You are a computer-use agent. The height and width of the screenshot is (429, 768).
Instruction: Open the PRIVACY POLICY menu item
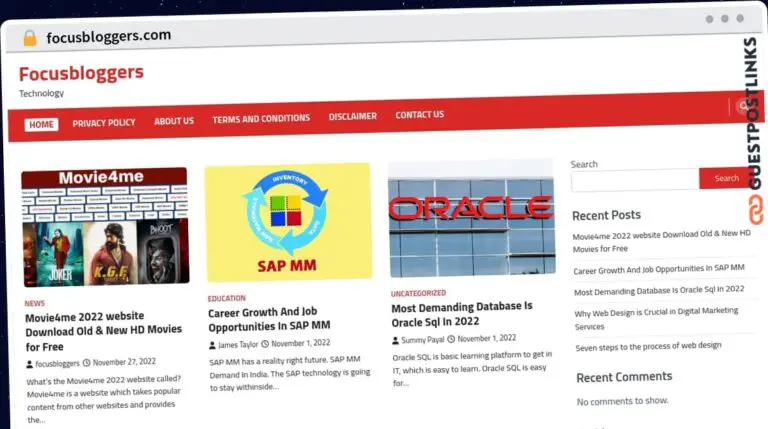pyautogui.click(x=104, y=122)
